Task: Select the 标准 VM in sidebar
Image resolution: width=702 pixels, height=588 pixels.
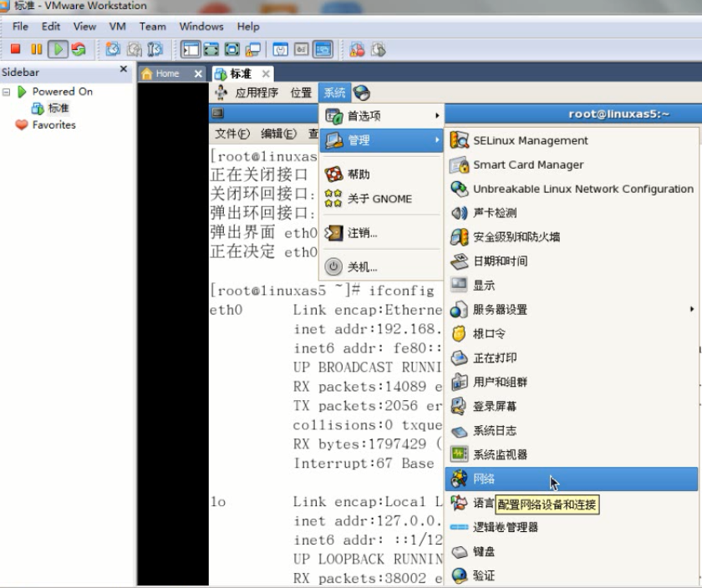Action: click(58, 108)
